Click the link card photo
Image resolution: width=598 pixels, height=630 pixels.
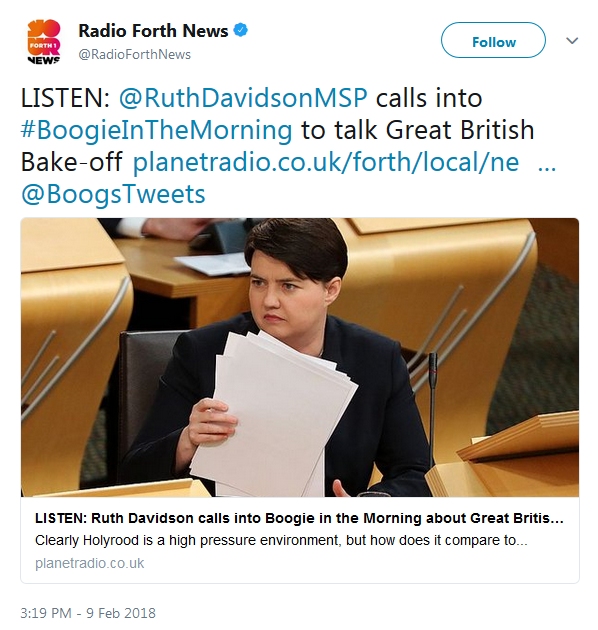(x=300, y=357)
